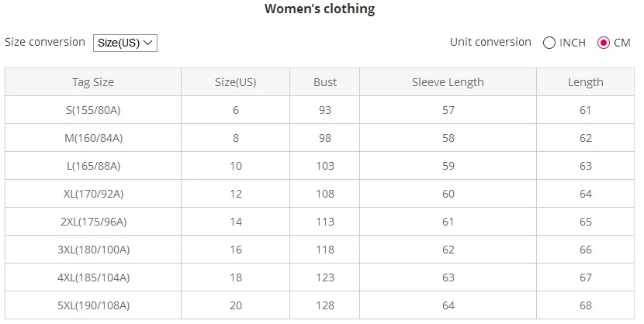This screenshot has width=644, height=324.
Task: Select the 2XL(175/96A) tag size cell
Action: click(x=93, y=222)
